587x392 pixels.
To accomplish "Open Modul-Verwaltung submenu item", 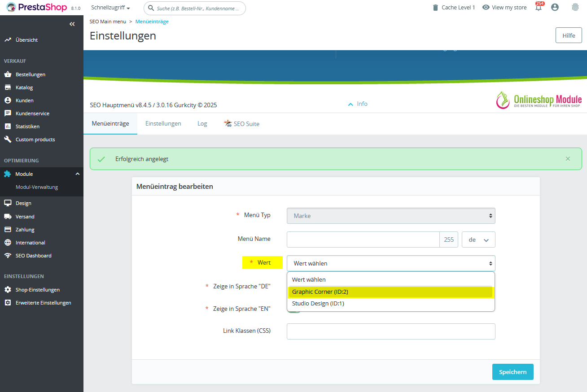I will coord(37,187).
